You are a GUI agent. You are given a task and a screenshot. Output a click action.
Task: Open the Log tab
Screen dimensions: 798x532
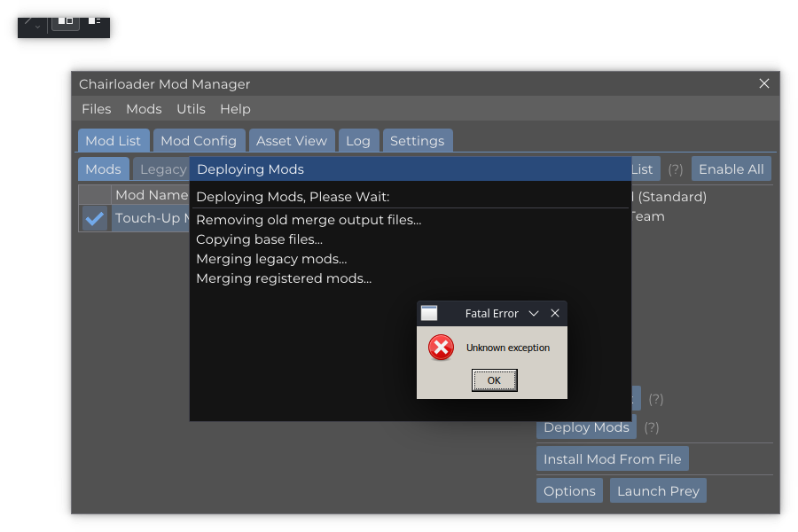pyautogui.click(x=358, y=140)
